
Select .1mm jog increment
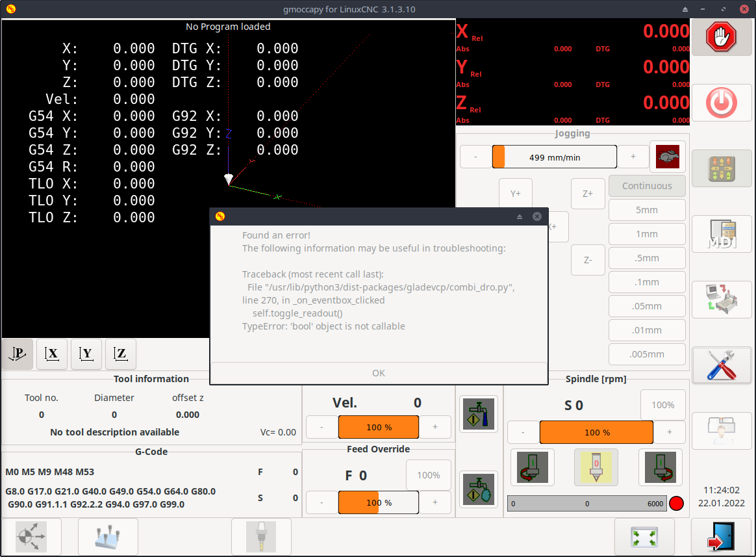coord(646,282)
